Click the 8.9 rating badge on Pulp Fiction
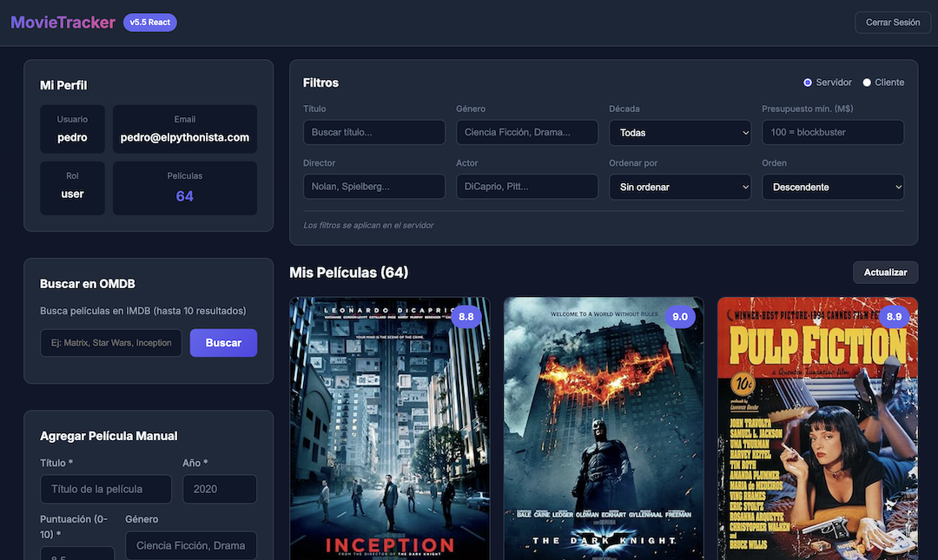The image size is (938, 560). pyautogui.click(x=894, y=317)
